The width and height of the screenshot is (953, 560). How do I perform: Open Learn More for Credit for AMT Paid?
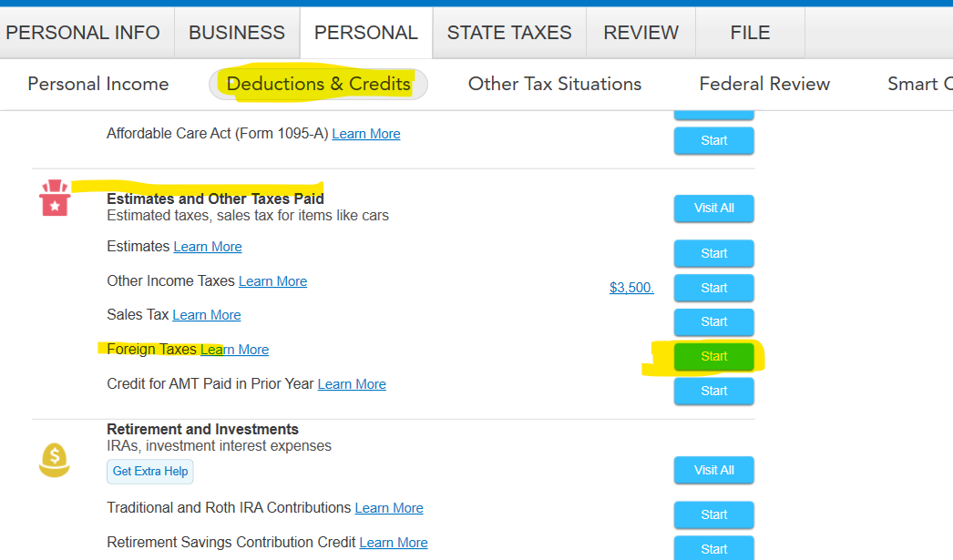pyautogui.click(x=352, y=384)
